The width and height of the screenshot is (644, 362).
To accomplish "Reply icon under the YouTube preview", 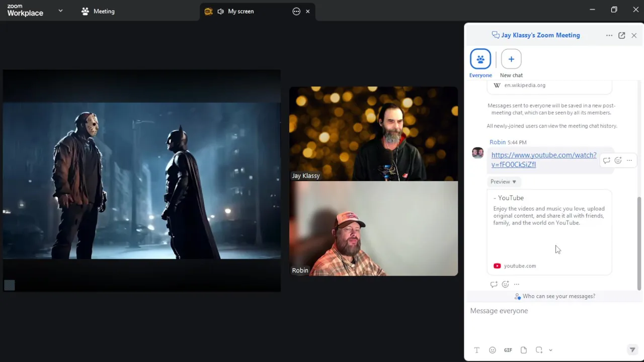I will (494, 284).
